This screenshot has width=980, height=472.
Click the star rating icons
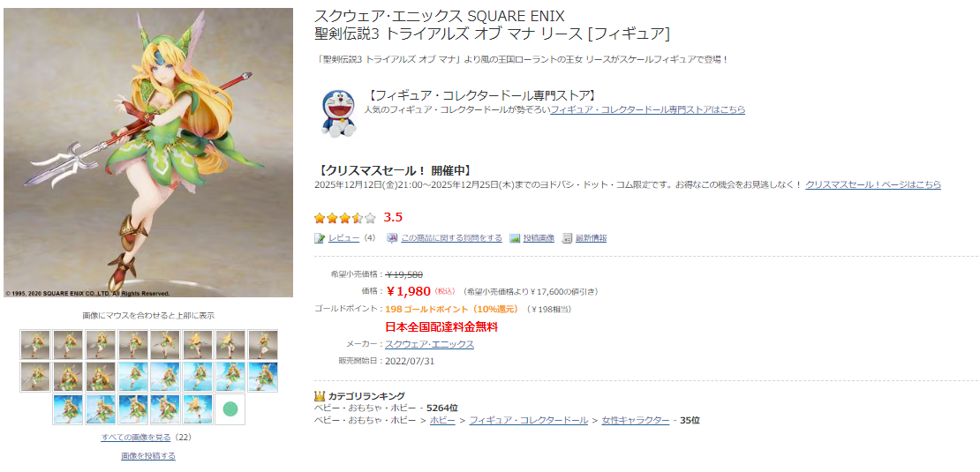click(345, 218)
